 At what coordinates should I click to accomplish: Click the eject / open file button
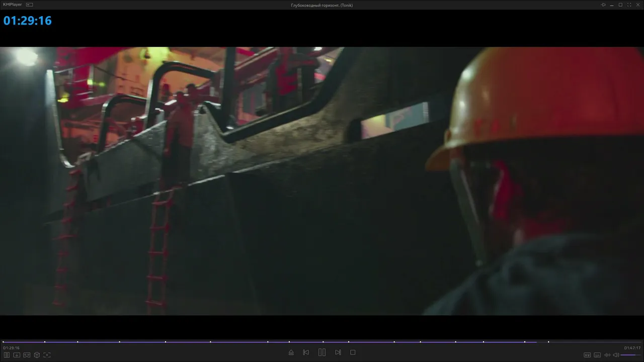tap(291, 352)
